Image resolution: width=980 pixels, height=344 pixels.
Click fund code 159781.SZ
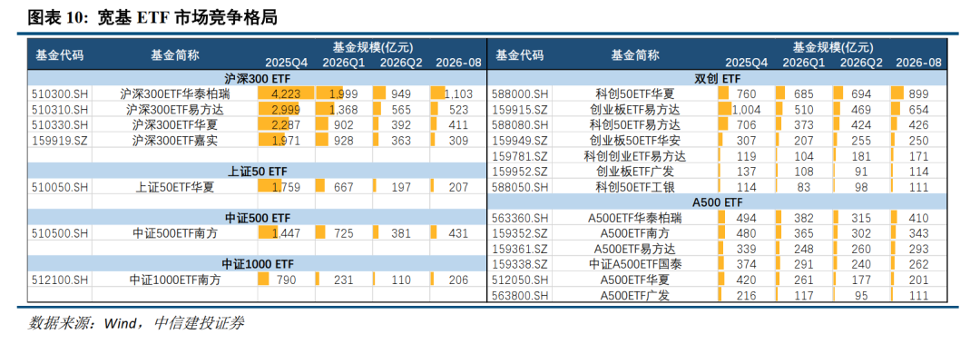click(520, 155)
